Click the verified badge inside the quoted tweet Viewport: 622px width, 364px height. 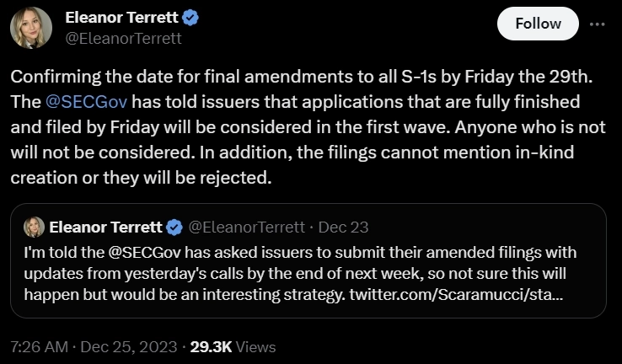(x=174, y=227)
